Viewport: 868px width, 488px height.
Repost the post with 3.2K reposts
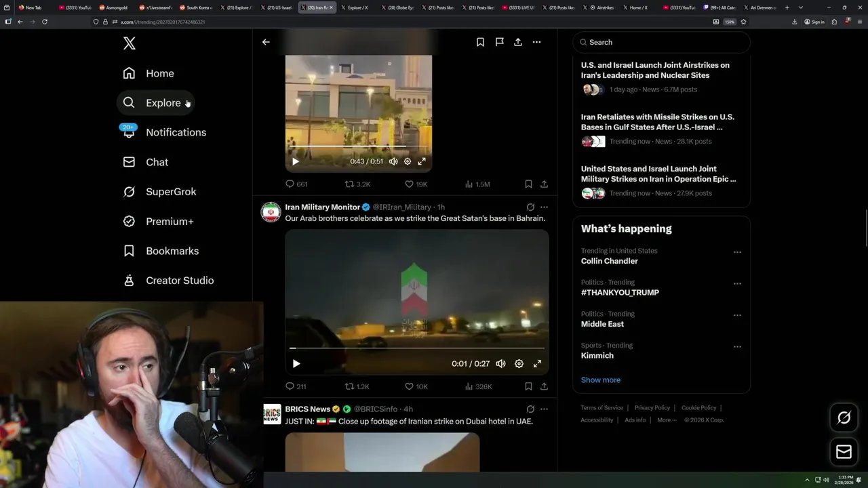pos(357,184)
